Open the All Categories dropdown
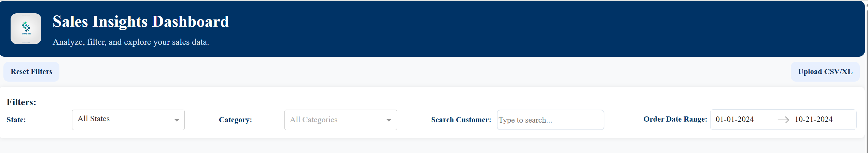Viewport: 868px width, 153px height. click(341, 120)
